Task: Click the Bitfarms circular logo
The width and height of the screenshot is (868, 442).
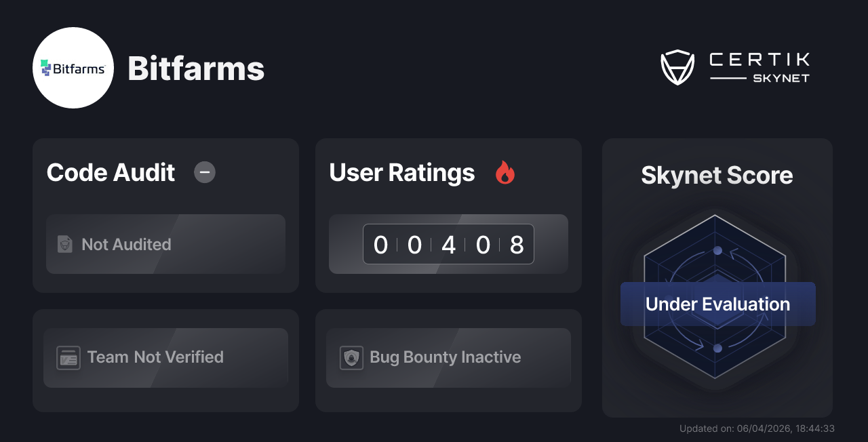Action: tap(73, 68)
